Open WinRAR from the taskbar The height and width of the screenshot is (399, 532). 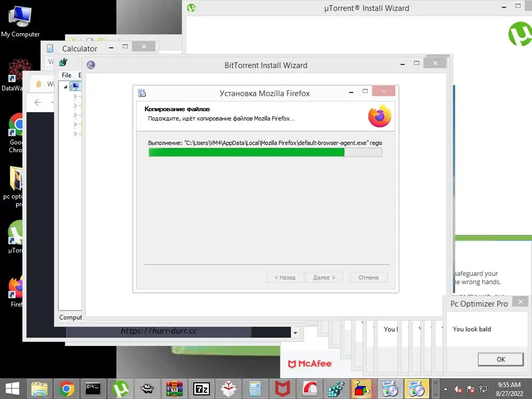pyautogui.click(x=175, y=389)
